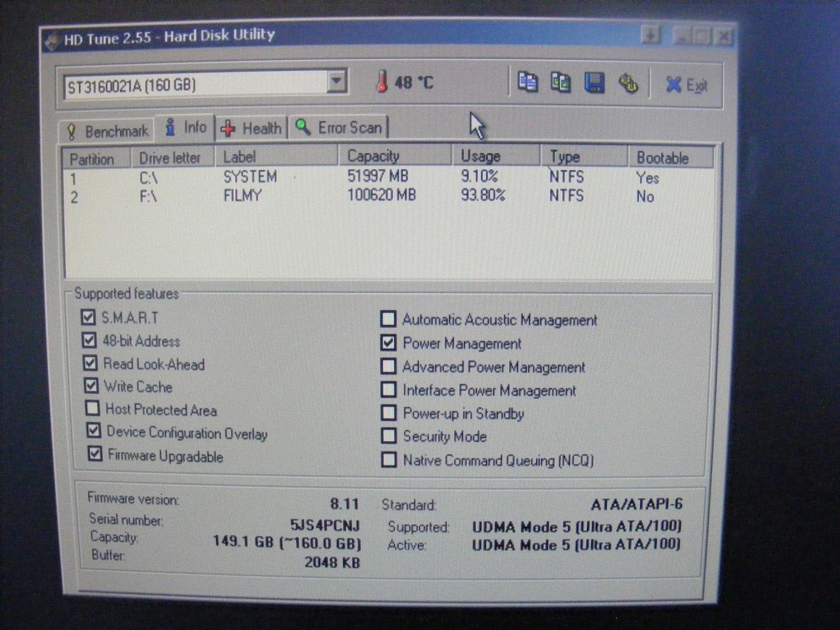Click the Benchmark tab's lamp icon

pos(72,129)
